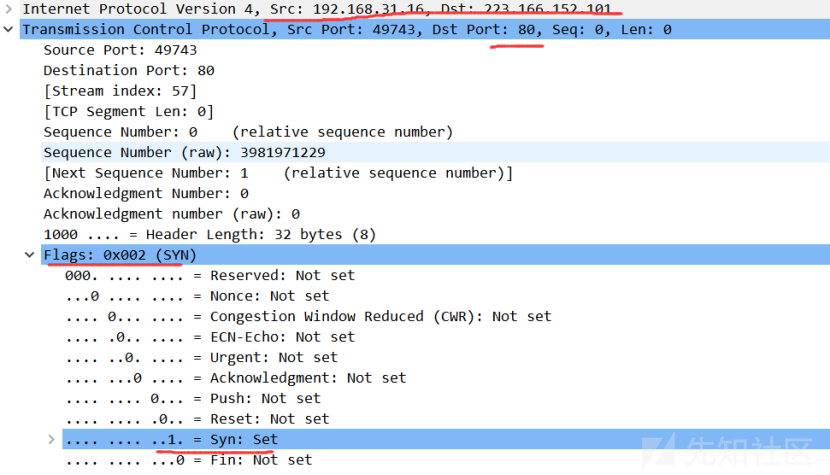Select the Acknowledgment Number: 0 row
830x475 pixels.
coord(145,194)
